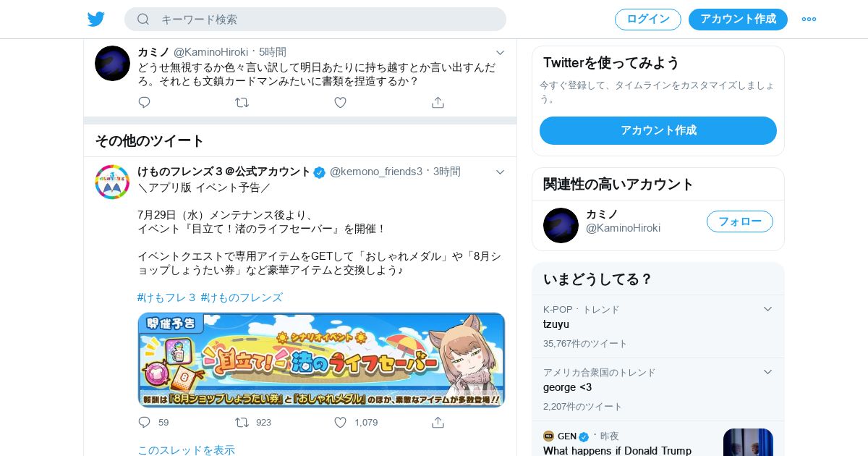Click the キーワード検索 search field
Image resolution: width=868 pixels, height=456 pixels.
pos(315,20)
